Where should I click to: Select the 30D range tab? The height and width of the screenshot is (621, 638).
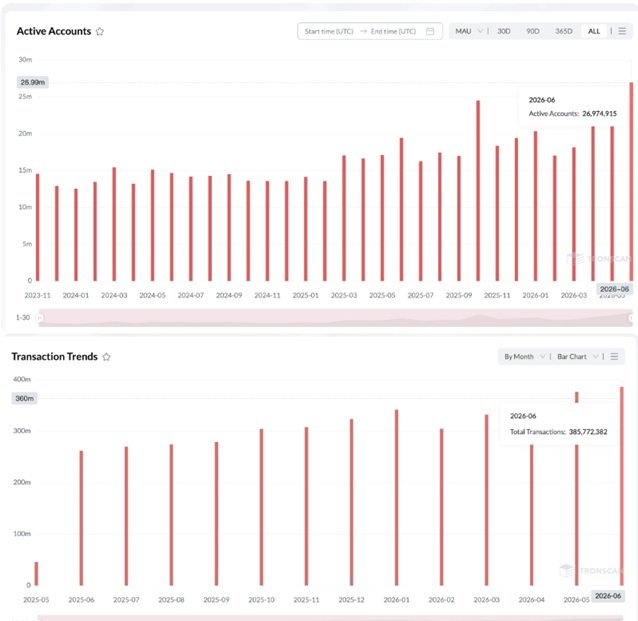tap(504, 31)
